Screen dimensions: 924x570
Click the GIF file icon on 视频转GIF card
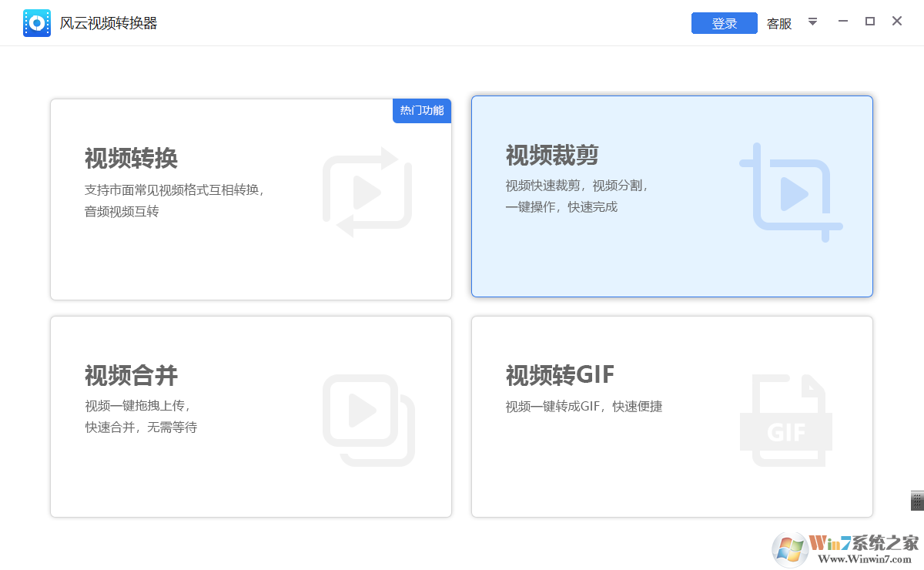click(x=785, y=418)
